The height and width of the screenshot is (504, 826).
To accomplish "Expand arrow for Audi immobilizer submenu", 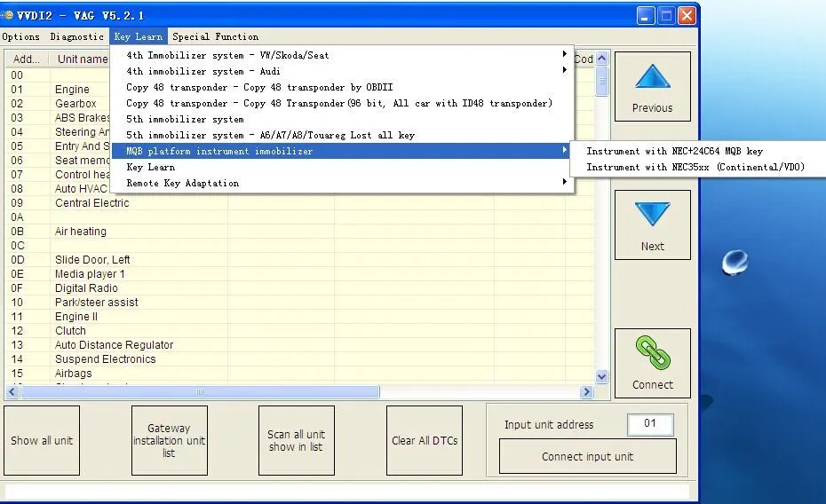I will click(564, 69).
